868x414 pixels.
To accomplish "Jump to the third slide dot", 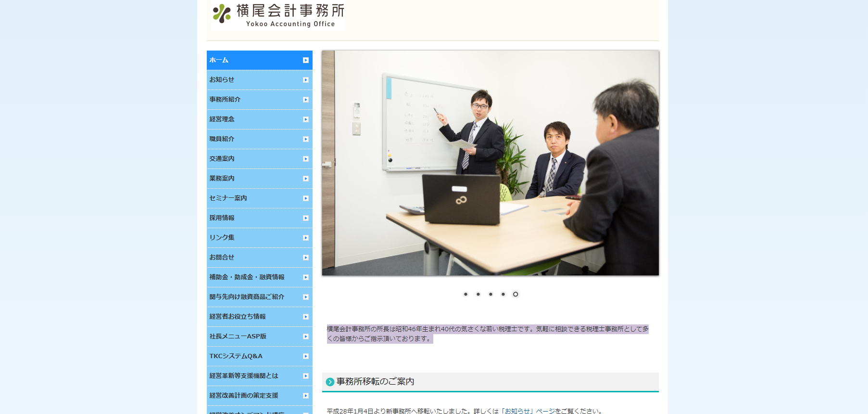I will tap(491, 294).
